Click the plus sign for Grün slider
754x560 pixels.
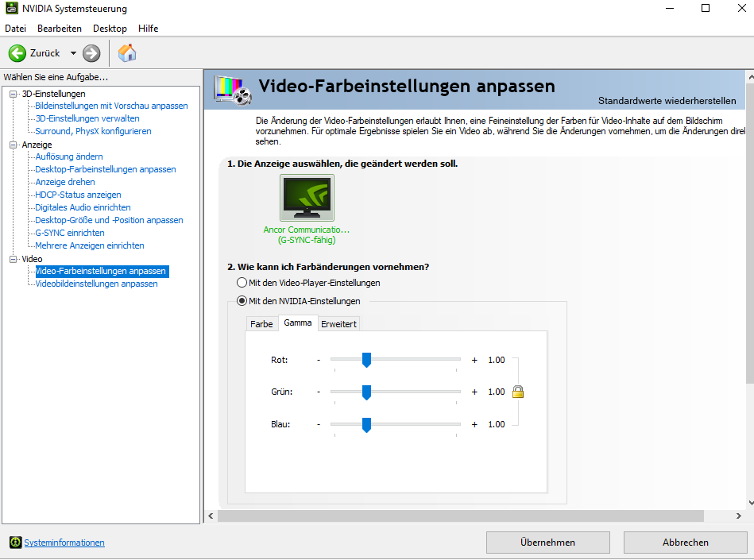pos(474,392)
